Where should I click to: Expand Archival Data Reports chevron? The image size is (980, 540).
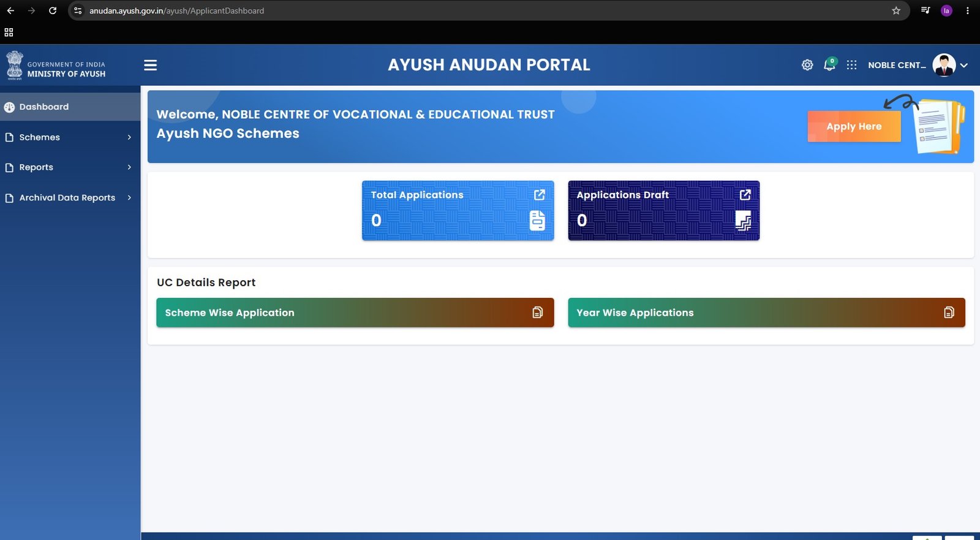pos(129,197)
